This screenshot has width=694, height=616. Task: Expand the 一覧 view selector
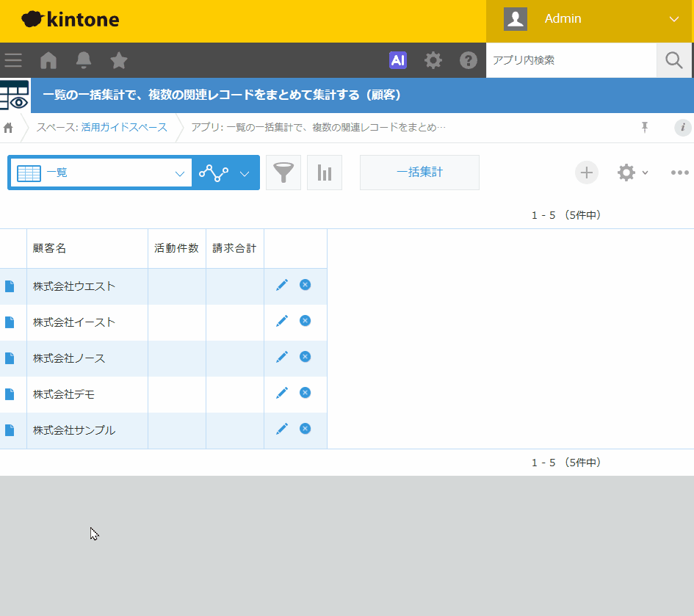[101, 173]
